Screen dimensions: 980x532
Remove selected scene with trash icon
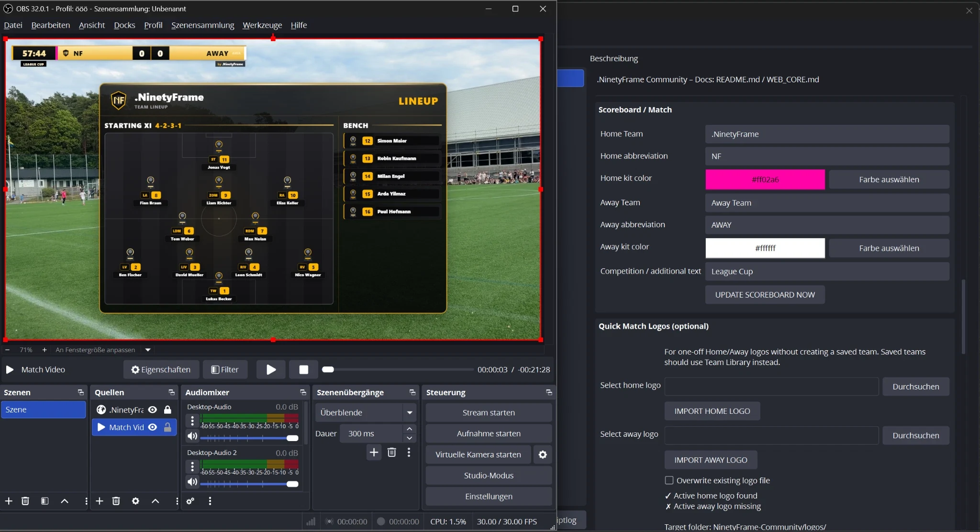point(25,501)
